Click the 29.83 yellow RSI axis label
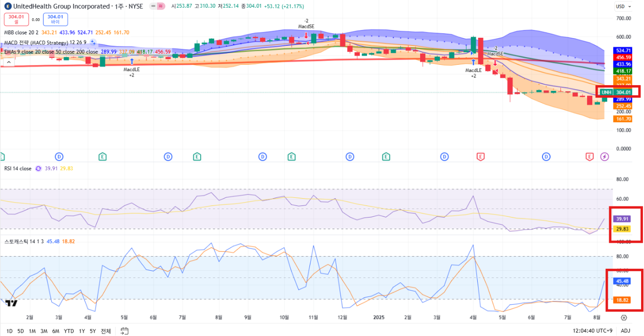This screenshot has width=644, height=336. click(622, 229)
